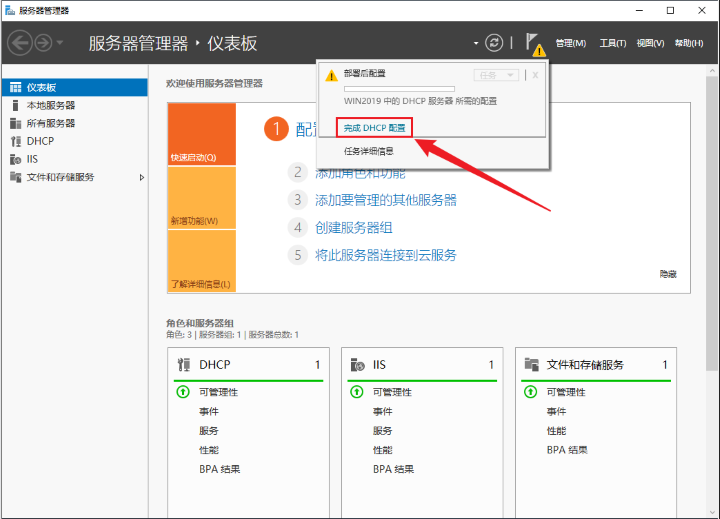The image size is (720, 519).
Task: Open 性能 in the DHCP tile
Action: coord(209,450)
